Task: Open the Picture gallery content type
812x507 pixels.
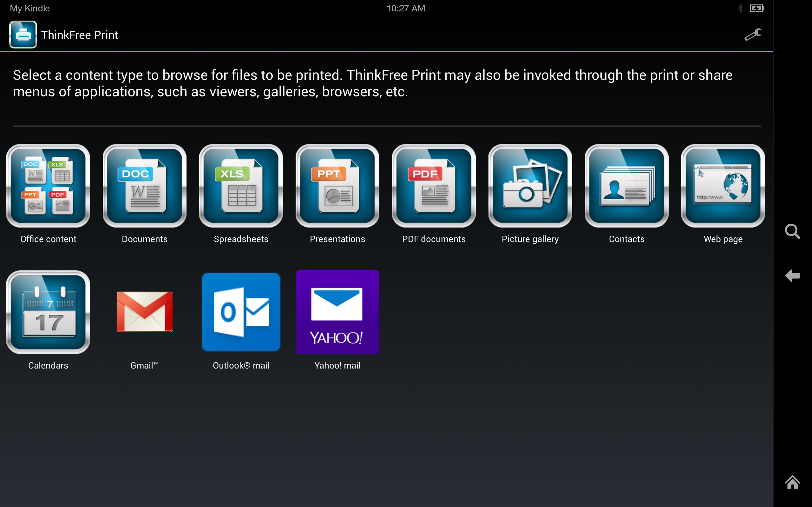Action: click(x=530, y=185)
